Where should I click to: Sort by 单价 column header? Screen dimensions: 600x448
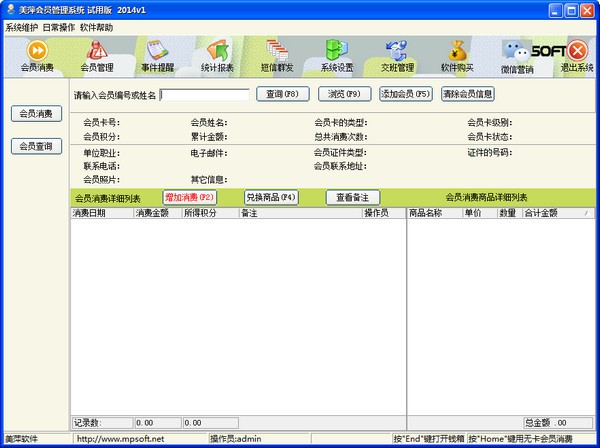click(x=479, y=213)
